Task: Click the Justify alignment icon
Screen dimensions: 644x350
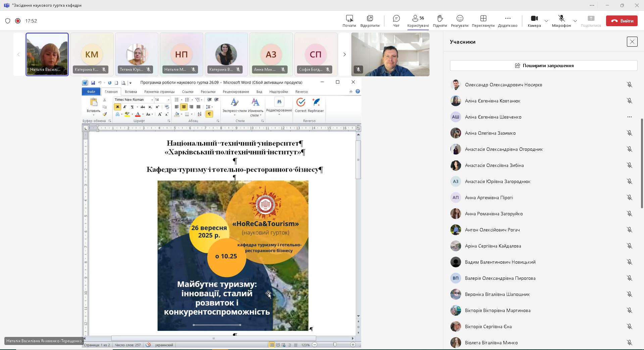Action: click(198, 107)
